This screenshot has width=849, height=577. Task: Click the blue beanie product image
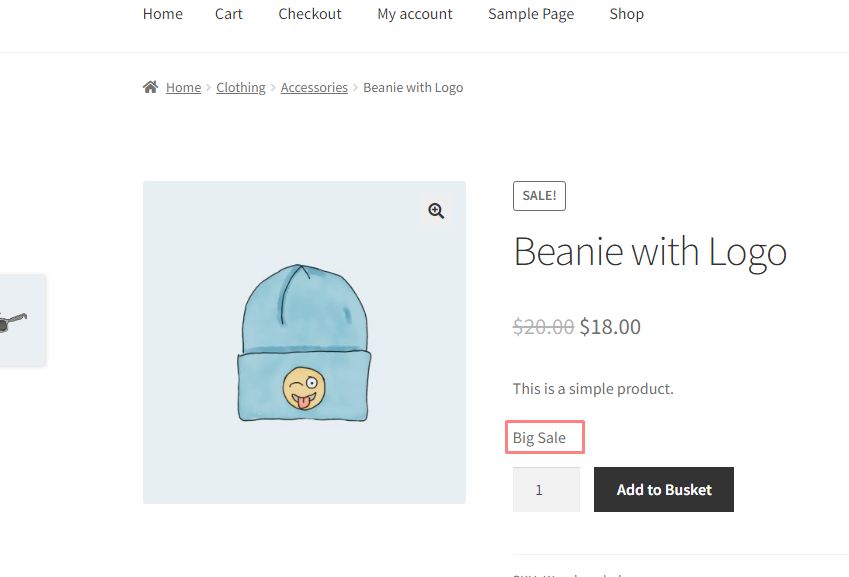tap(304, 342)
